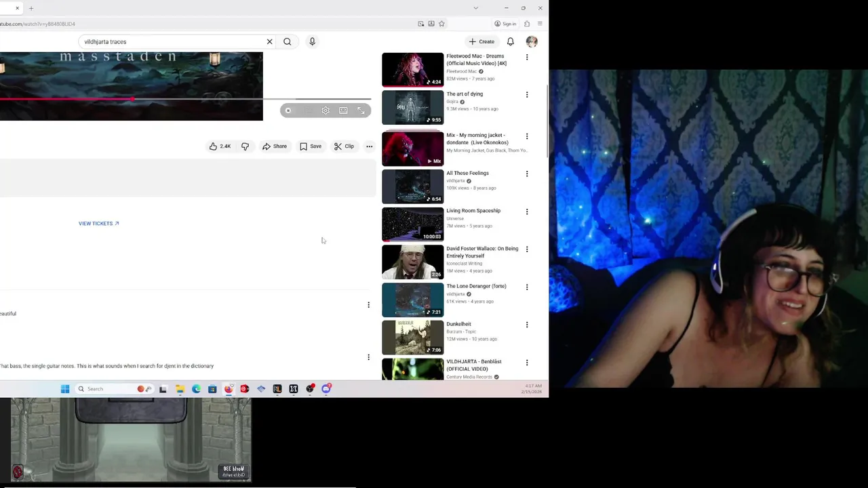Open video player settings gear

pyautogui.click(x=325, y=110)
